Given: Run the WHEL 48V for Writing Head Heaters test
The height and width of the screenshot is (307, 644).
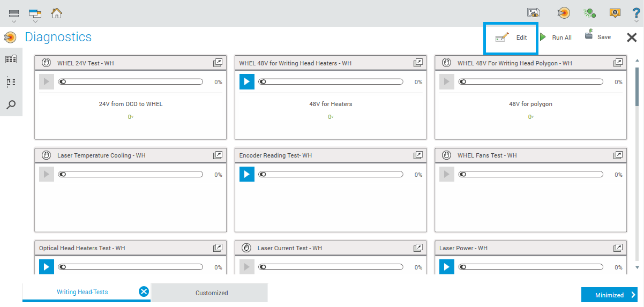Looking at the screenshot, I should tap(247, 82).
